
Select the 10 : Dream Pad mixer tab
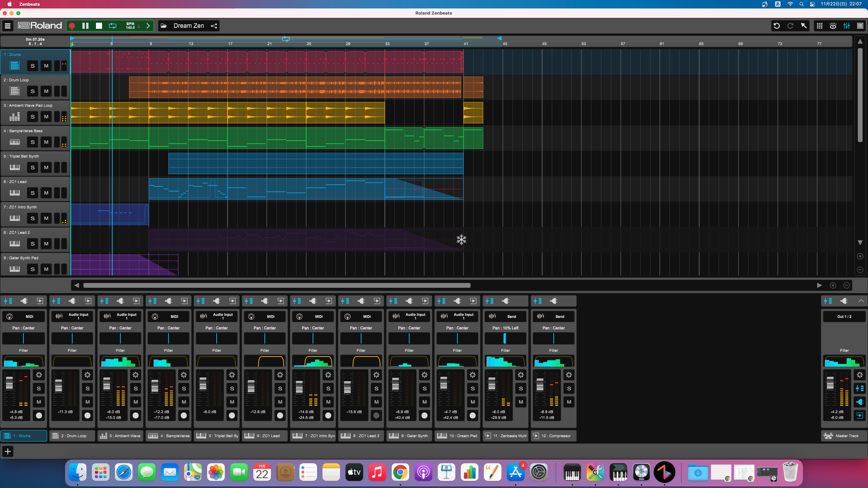(457, 436)
